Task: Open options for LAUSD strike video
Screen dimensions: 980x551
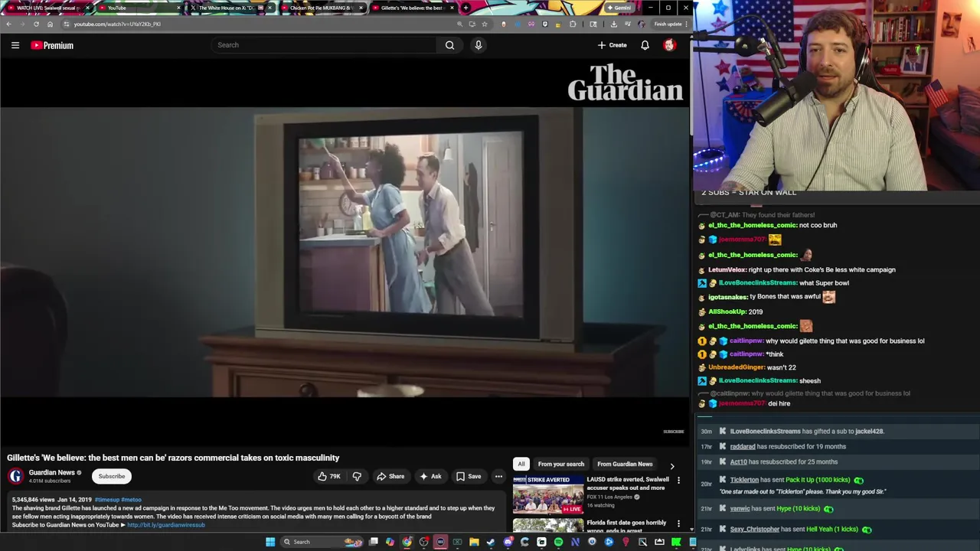Action: pos(678,481)
